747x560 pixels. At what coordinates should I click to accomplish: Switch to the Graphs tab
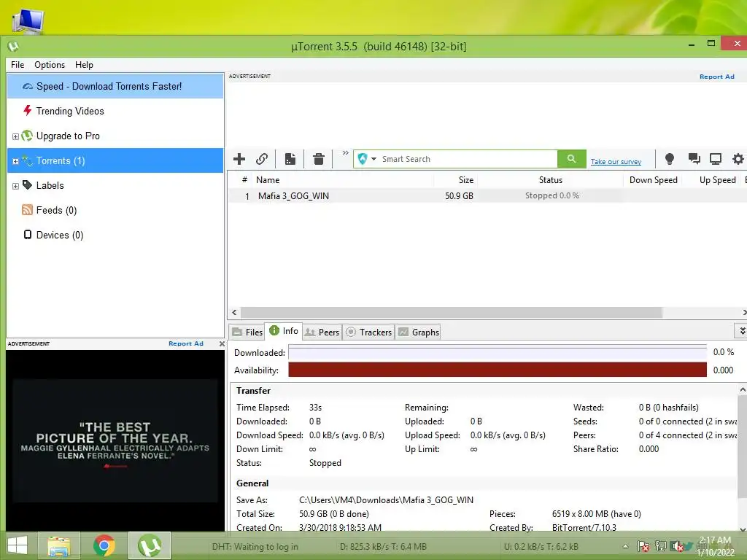[x=419, y=332]
